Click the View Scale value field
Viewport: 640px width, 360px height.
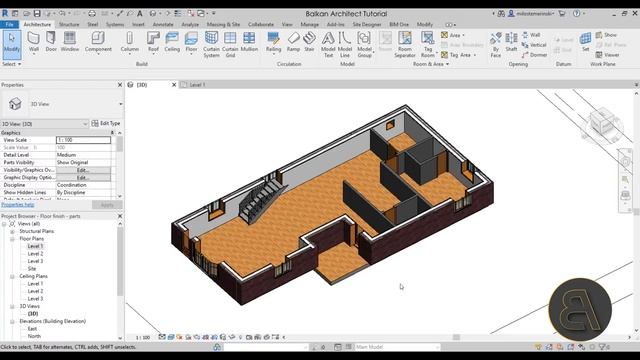(x=83, y=140)
